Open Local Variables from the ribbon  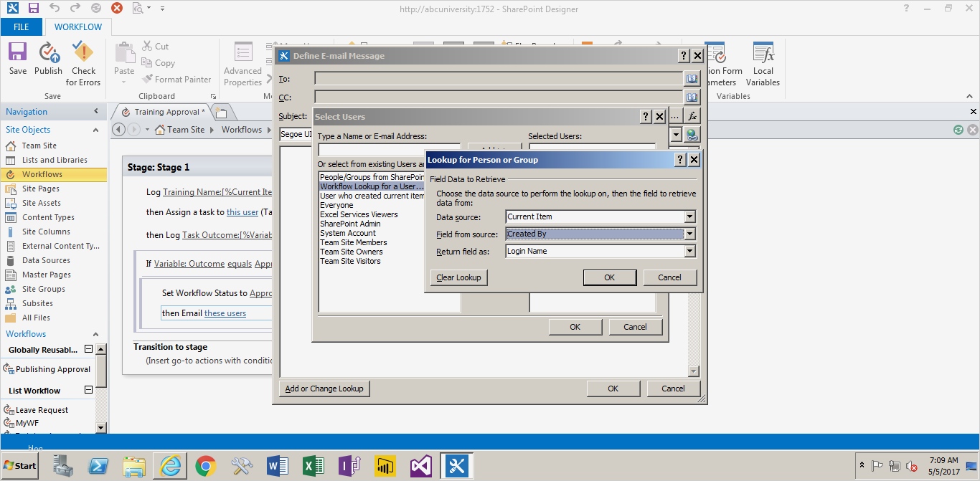(763, 63)
